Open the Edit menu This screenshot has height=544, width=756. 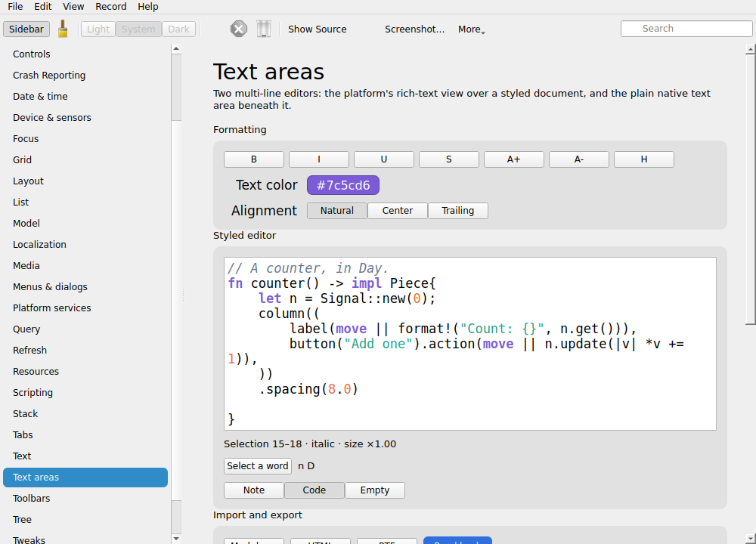coord(43,6)
